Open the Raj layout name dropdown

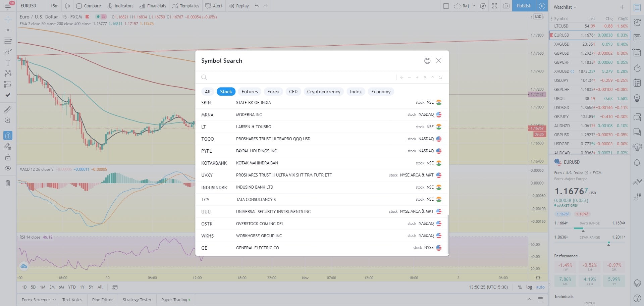click(464, 6)
